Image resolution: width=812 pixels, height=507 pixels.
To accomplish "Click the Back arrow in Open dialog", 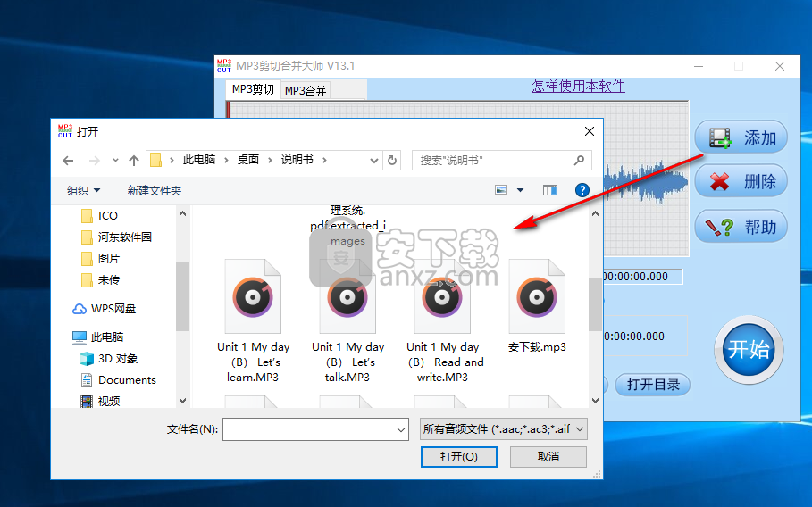I will [x=68, y=161].
